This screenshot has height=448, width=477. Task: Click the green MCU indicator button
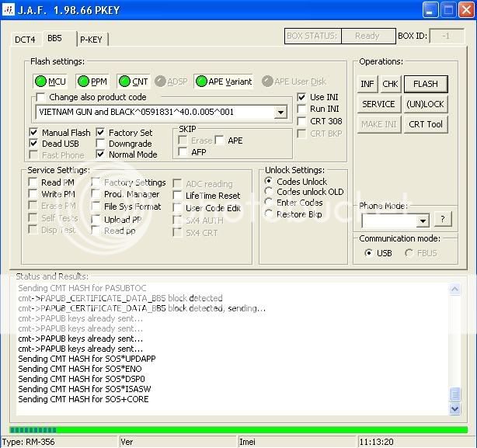(x=50, y=82)
